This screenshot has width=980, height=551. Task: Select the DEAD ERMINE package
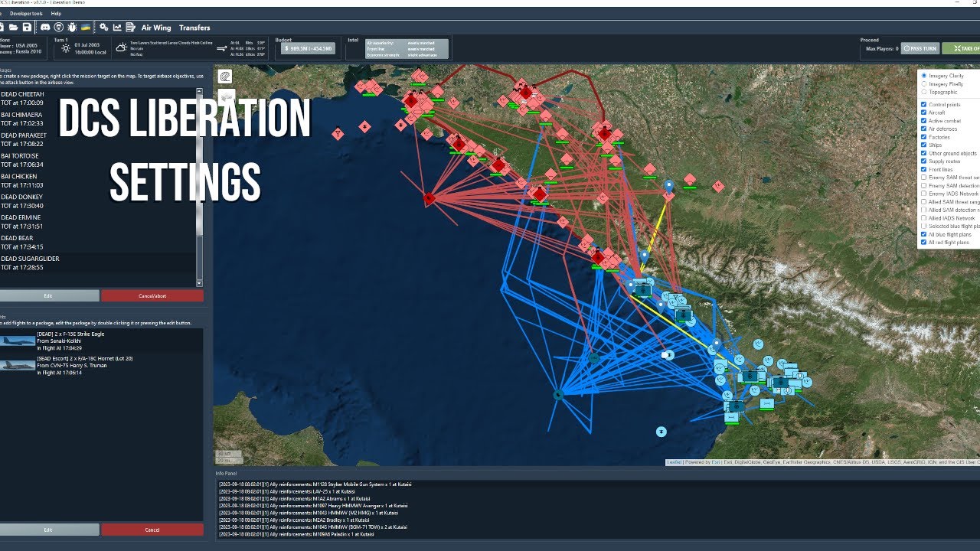(x=98, y=222)
